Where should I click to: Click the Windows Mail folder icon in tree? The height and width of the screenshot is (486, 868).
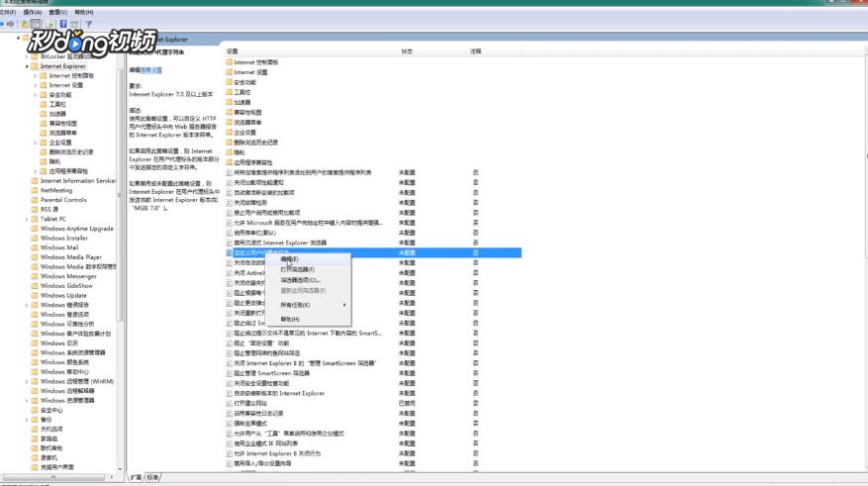click(x=35, y=247)
